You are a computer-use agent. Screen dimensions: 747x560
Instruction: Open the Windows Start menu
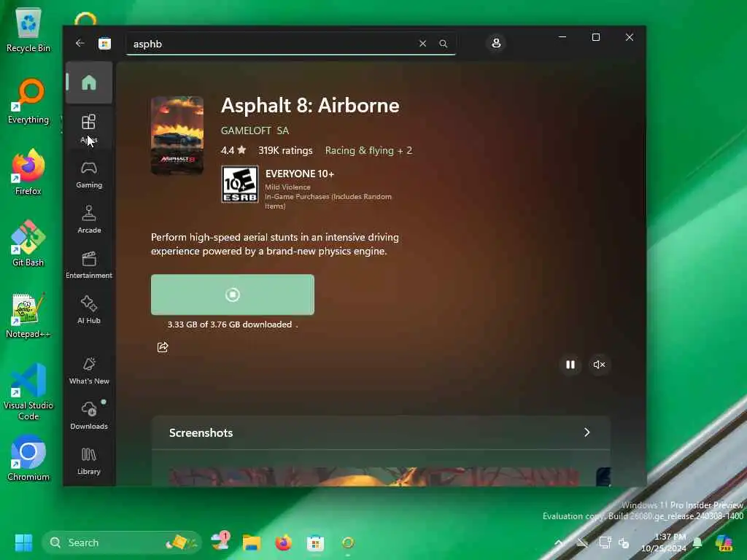(23, 542)
